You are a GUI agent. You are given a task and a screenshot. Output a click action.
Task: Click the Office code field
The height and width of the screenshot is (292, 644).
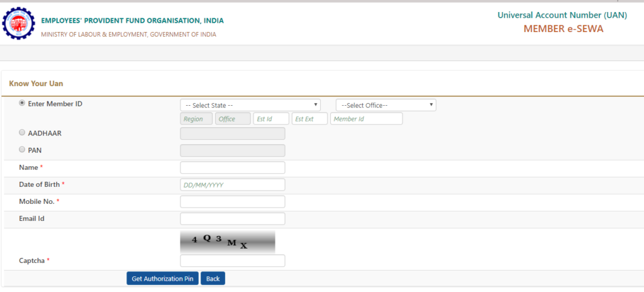(233, 118)
